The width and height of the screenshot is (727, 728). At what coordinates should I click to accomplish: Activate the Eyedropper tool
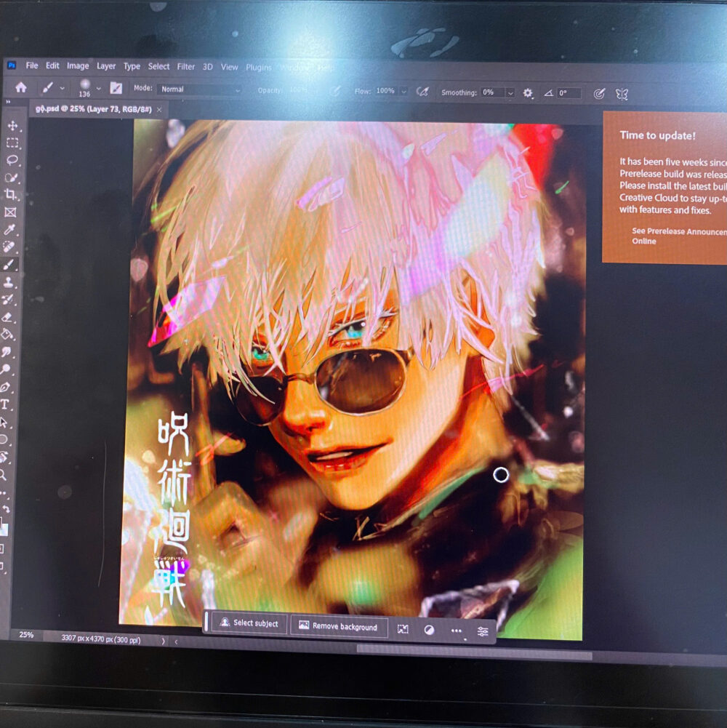[10, 229]
